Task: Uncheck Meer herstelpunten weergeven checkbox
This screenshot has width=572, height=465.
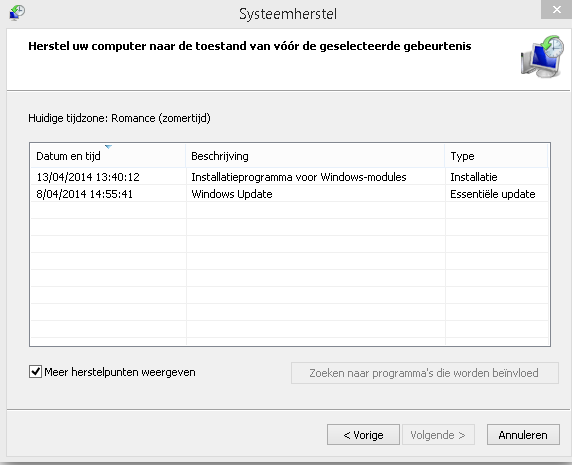Action: click(35, 372)
